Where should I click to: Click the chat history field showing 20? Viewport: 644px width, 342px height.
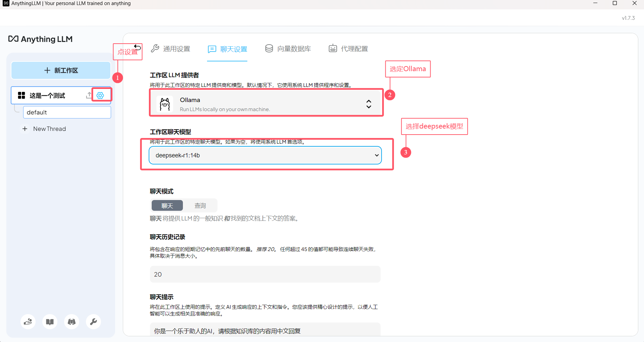(265, 274)
